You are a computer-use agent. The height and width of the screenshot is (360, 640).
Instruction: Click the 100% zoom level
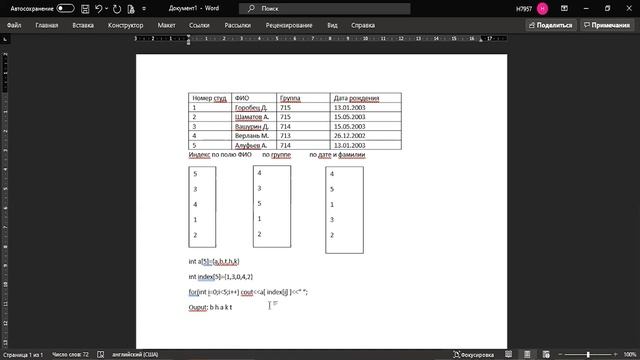coord(630,355)
